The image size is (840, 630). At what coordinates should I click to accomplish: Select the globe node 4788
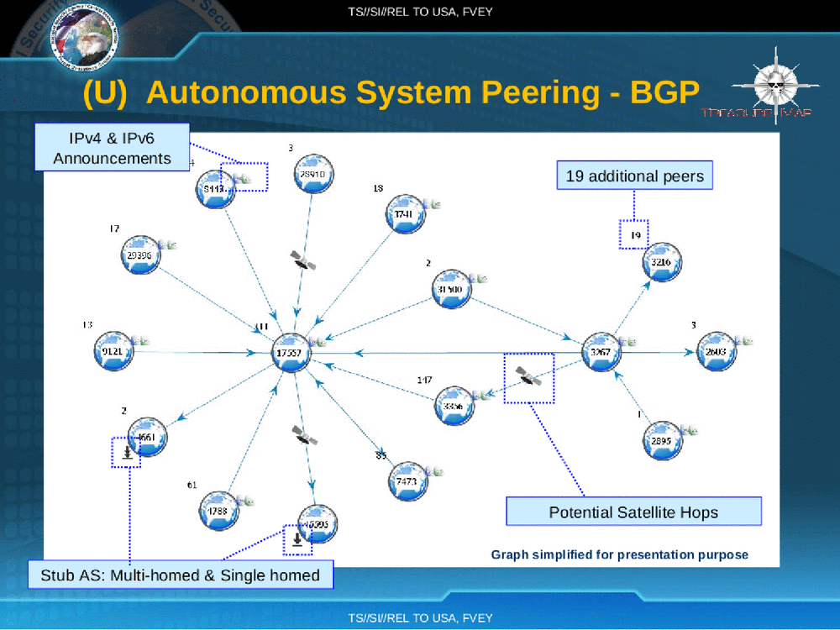(x=218, y=511)
